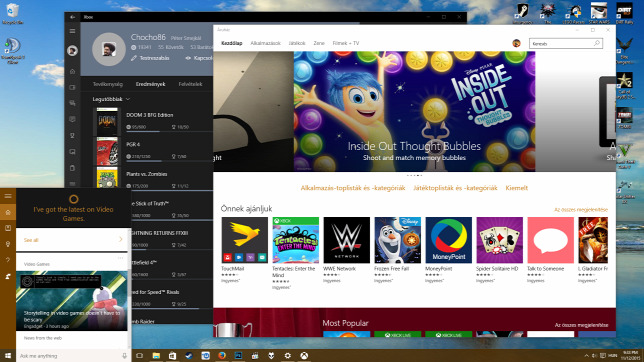The height and width of the screenshot is (362, 644).
Task: Open the Felvételek tab in Xbox
Action: coord(190,84)
